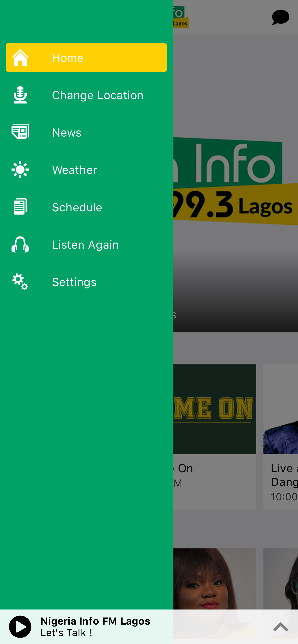Open Change Location menu item
The image size is (298, 644).
click(x=86, y=95)
